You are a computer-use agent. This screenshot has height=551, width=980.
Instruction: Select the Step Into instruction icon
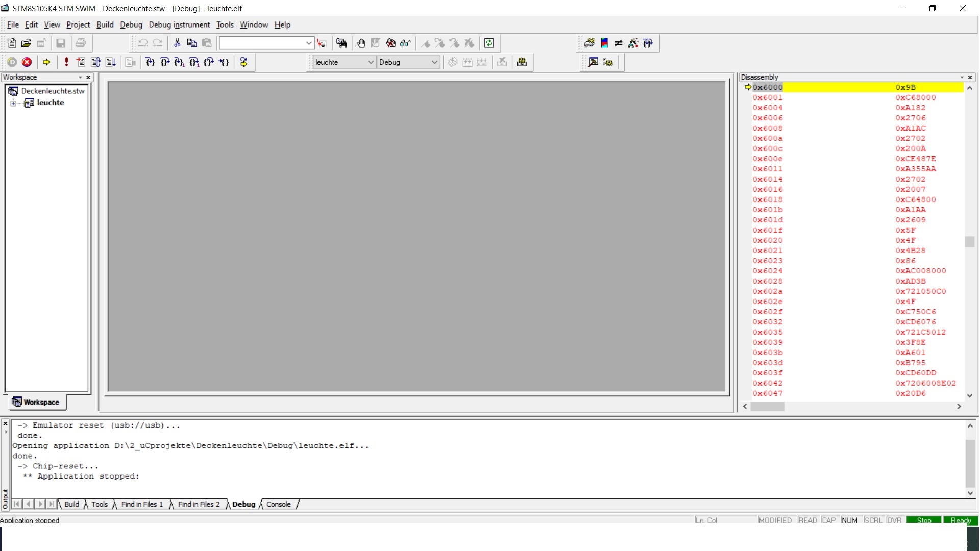(179, 62)
